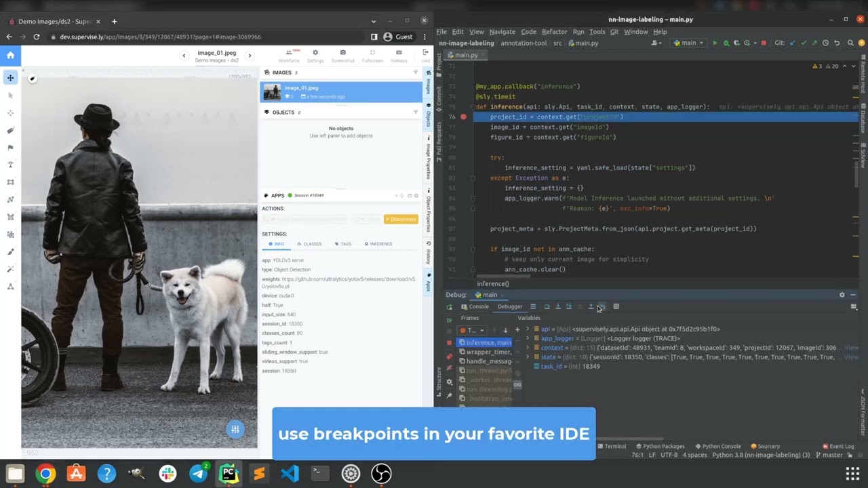
Task: Show Hotkeys in Supervisely
Action: tap(399, 56)
